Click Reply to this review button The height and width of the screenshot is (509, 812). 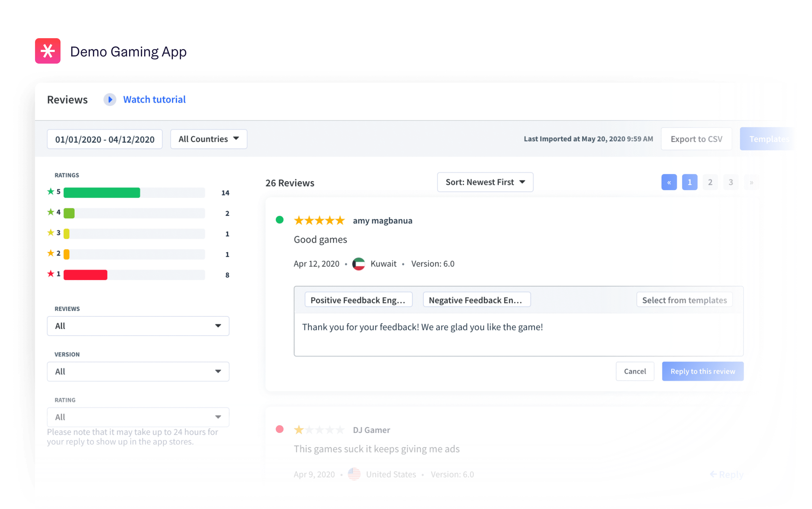coord(702,371)
